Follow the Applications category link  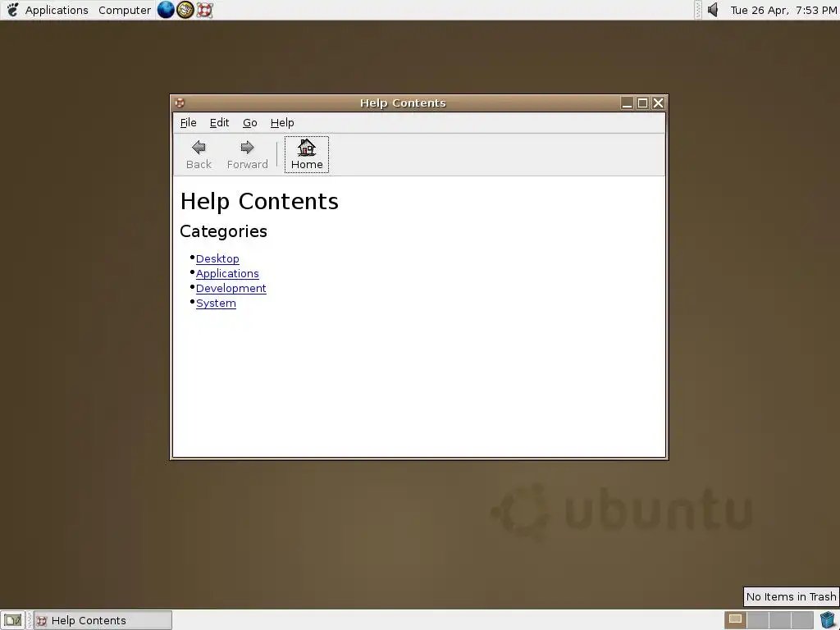coord(227,274)
